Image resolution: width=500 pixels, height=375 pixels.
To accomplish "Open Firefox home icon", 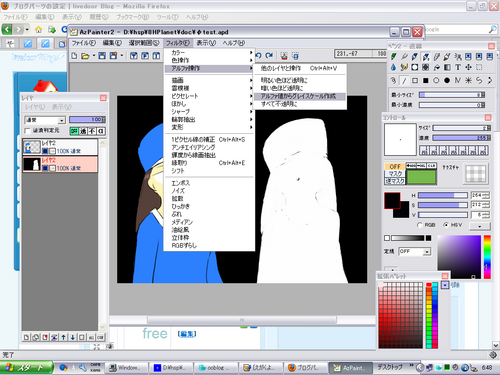I will [39, 30].
